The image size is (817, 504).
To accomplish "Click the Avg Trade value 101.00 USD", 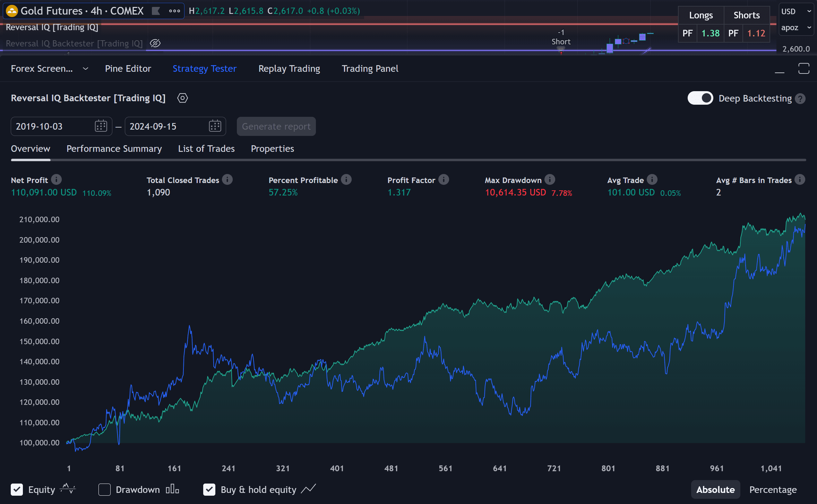I will 631,193.
